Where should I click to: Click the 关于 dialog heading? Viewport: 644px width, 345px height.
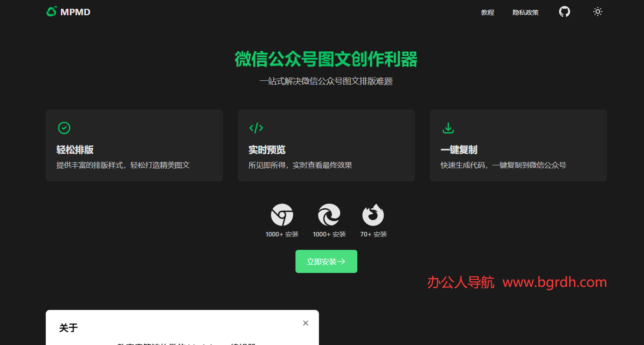[x=68, y=327]
